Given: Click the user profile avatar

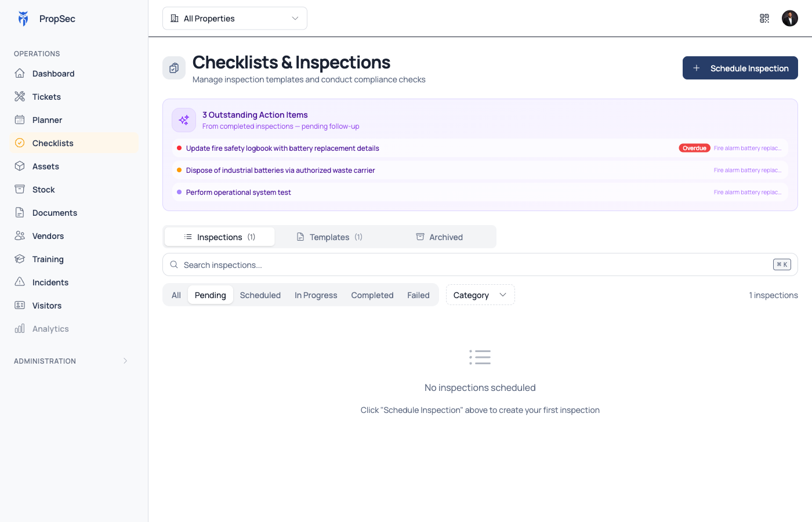Looking at the screenshot, I should [790, 19].
